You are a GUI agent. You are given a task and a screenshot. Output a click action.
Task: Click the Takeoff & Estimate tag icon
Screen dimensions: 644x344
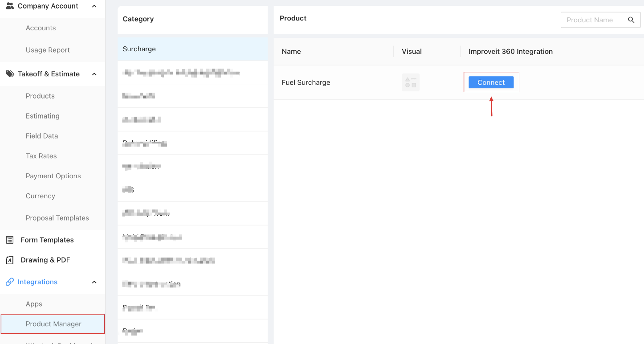pos(10,74)
